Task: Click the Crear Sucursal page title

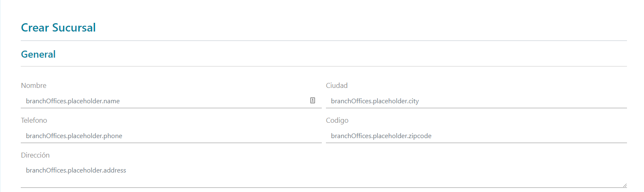Action: [x=58, y=28]
